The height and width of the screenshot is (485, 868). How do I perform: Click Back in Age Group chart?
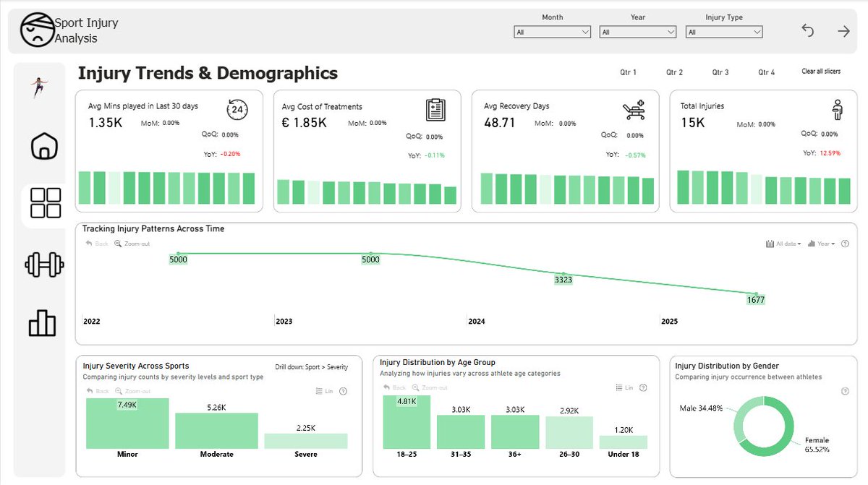pos(394,388)
